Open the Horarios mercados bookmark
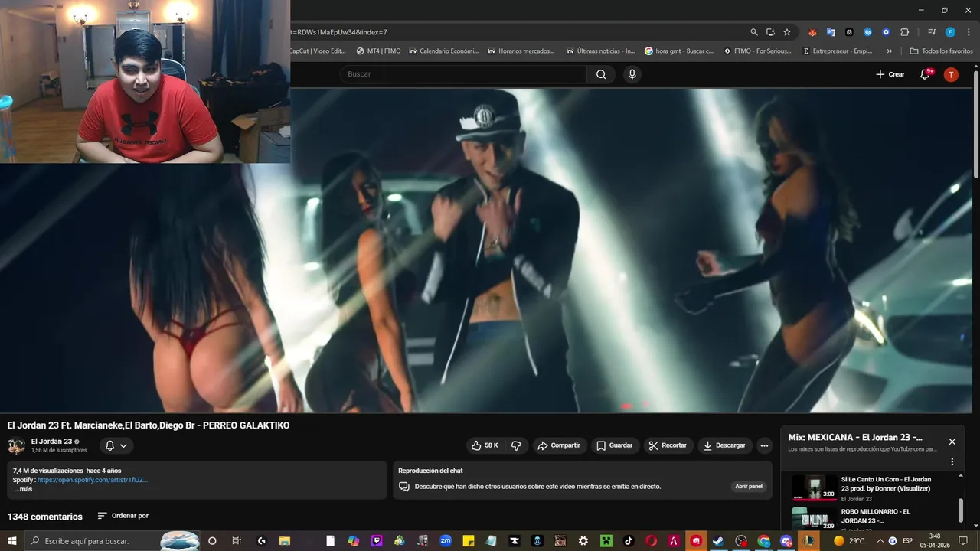 click(521, 51)
